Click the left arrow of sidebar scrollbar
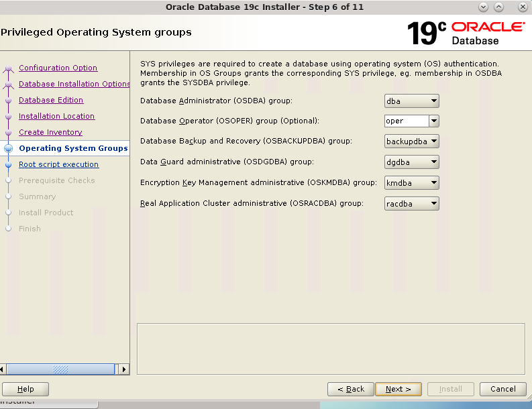 (x=3, y=369)
